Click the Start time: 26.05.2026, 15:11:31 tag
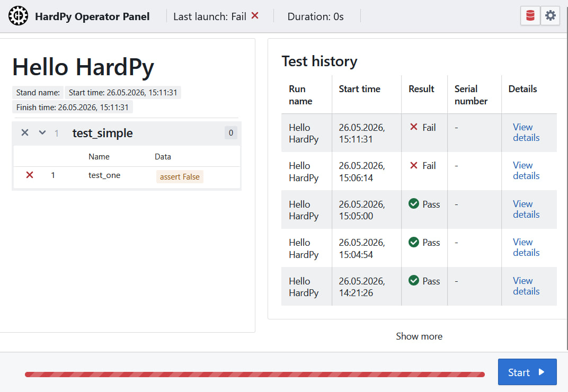The width and height of the screenshot is (568, 392). click(x=123, y=92)
